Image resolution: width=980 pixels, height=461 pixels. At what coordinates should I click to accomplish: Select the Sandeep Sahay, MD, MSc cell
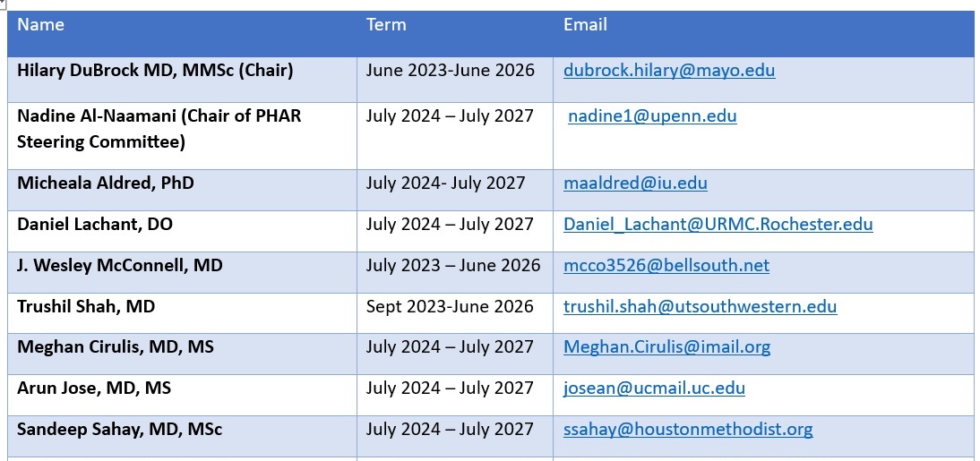120,430
